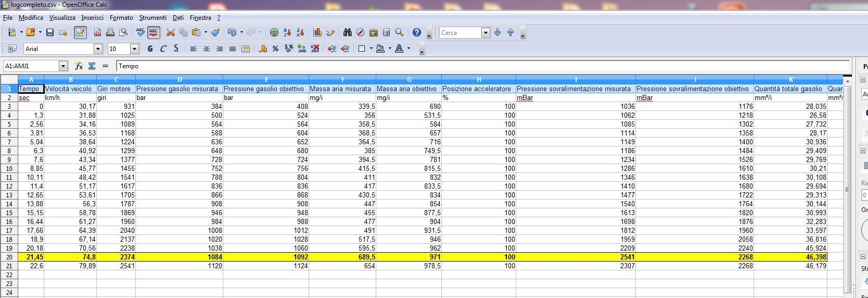Increase indent icon
Viewport: 868px width, 298px height.
click(x=345, y=48)
